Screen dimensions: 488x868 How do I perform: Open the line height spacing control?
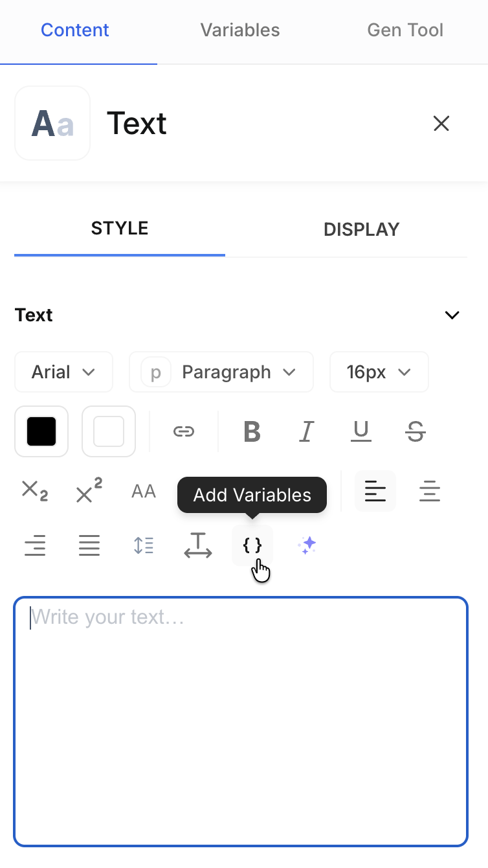coord(143,545)
